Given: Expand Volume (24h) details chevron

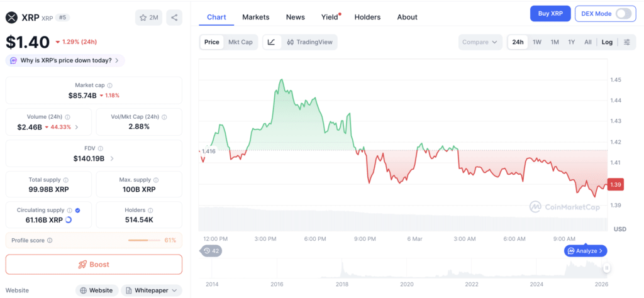Looking at the screenshot, I should [x=77, y=127].
